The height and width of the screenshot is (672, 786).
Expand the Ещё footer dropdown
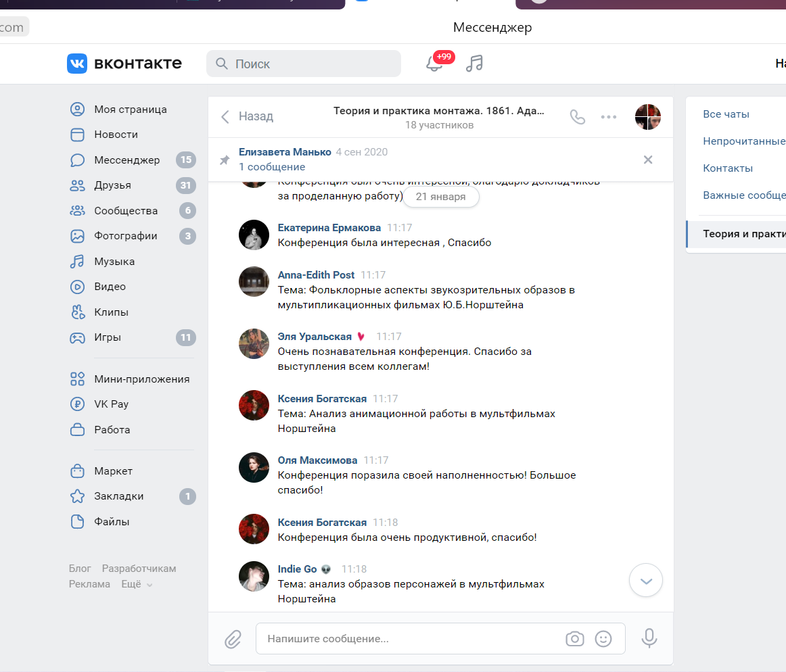point(137,584)
